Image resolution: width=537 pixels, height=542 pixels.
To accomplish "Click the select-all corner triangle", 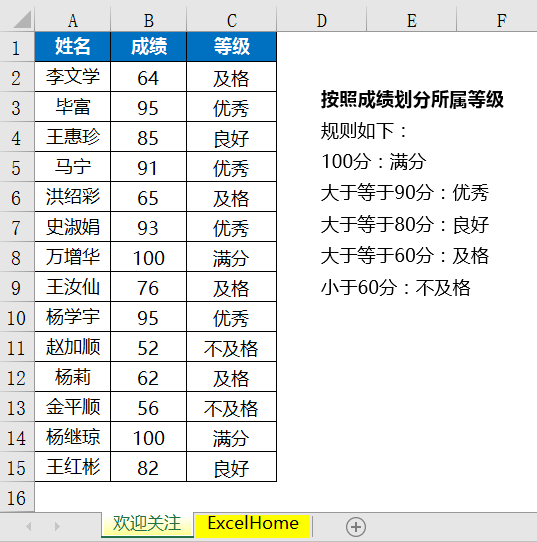I will coord(21,20).
